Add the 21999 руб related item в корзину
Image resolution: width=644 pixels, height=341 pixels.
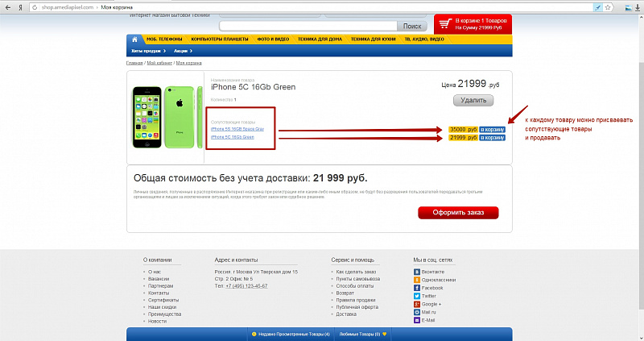pyautogui.click(x=492, y=138)
